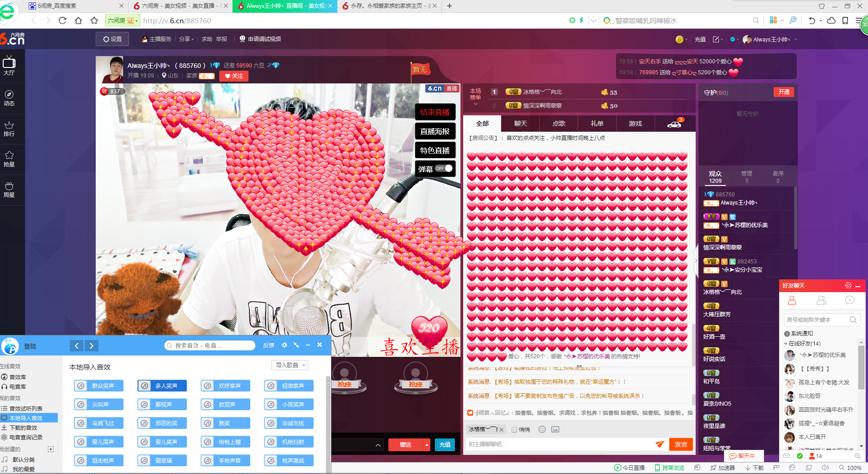Click the browser home icon
This screenshot has width=868, height=474.
point(78,21)
